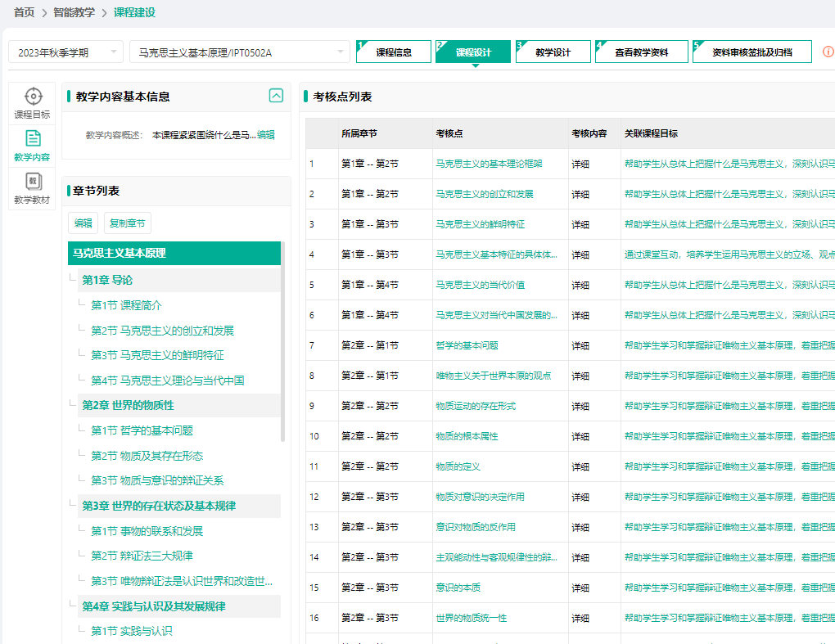
Task: Click 首页 in the breadcrumb
Action: coord(25,12)
